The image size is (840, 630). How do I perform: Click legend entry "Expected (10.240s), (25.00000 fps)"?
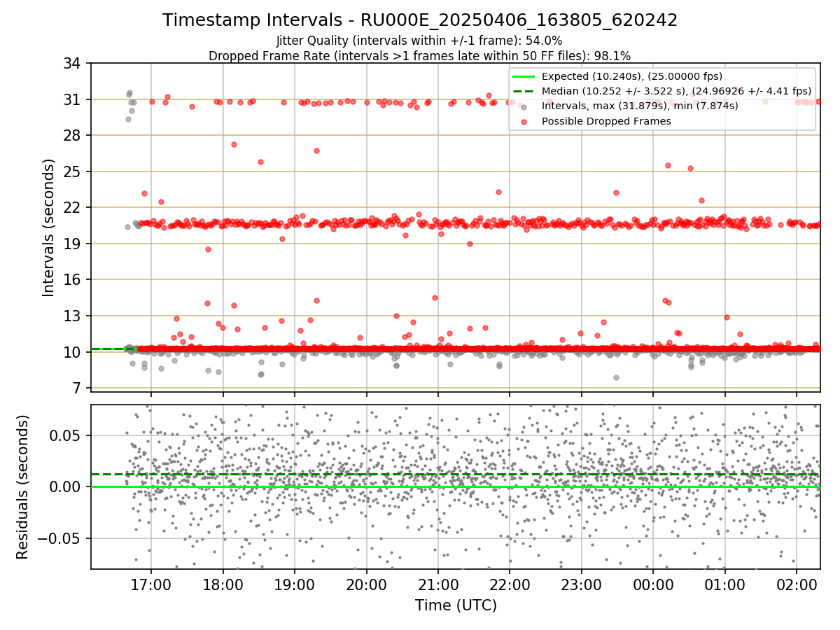632,76
